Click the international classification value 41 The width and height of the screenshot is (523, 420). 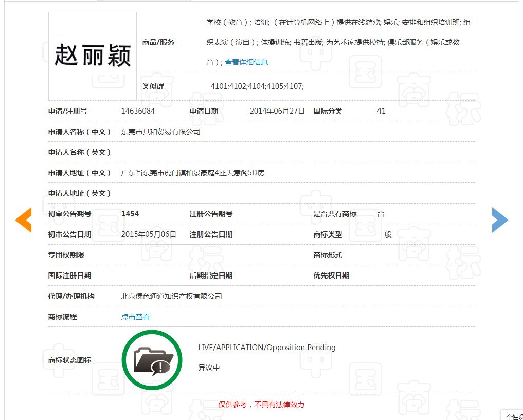381,111
